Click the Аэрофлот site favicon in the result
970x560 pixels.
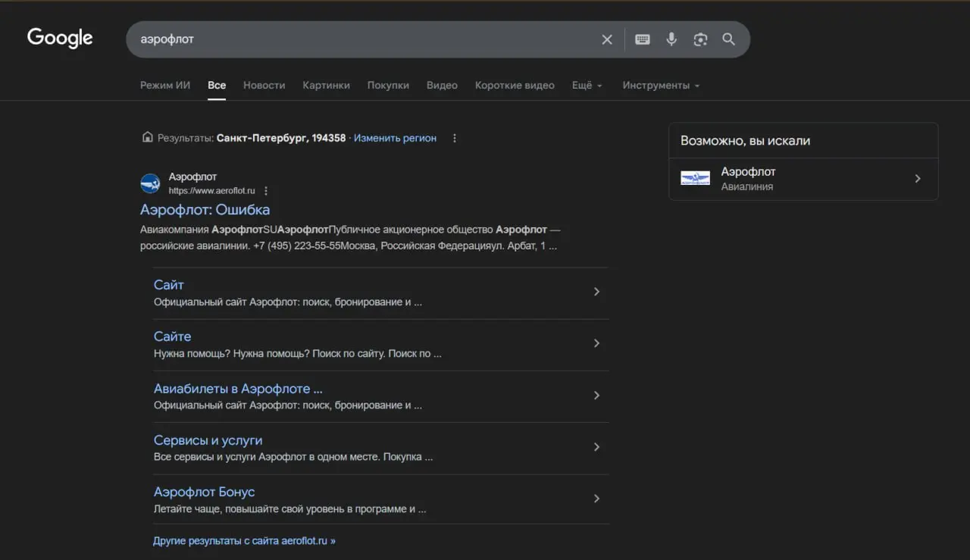150,183
